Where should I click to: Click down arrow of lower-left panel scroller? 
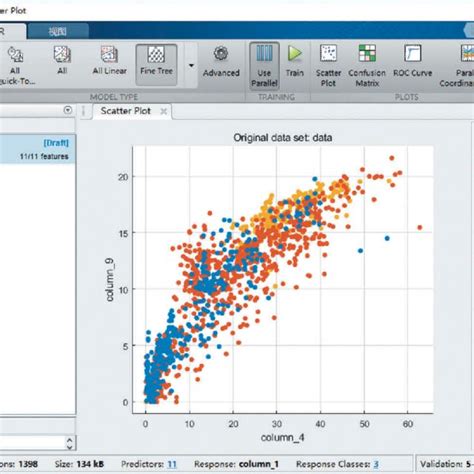(x=69, y=447)
